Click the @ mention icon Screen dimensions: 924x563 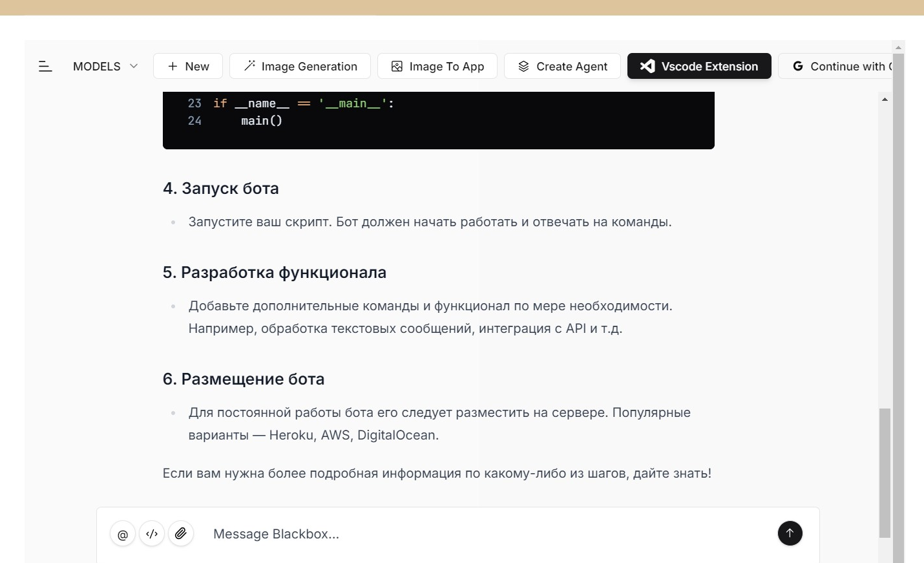(x=123, y=534)
